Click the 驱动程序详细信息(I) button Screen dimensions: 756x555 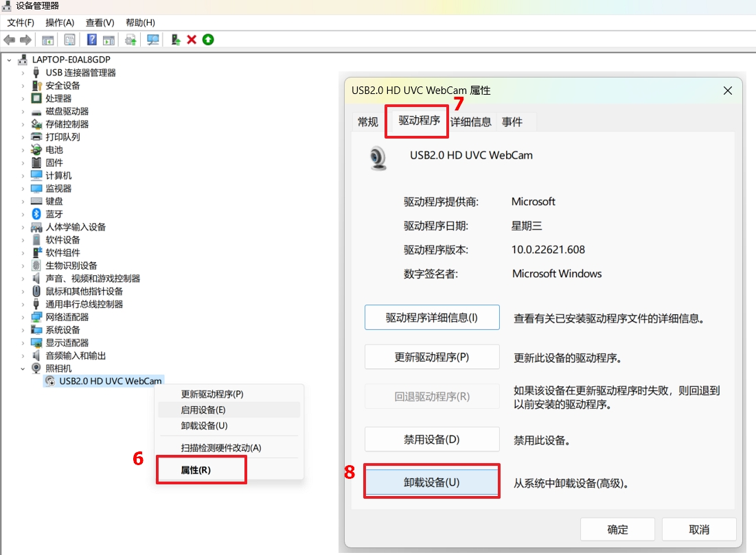pyautogui.click(x=432, y=318)
